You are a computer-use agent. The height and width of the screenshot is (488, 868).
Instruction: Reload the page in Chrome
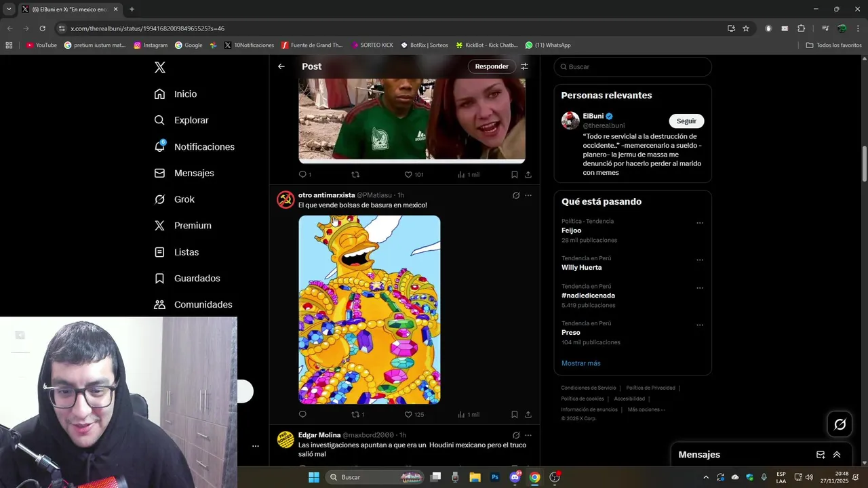tap(42, 28)
